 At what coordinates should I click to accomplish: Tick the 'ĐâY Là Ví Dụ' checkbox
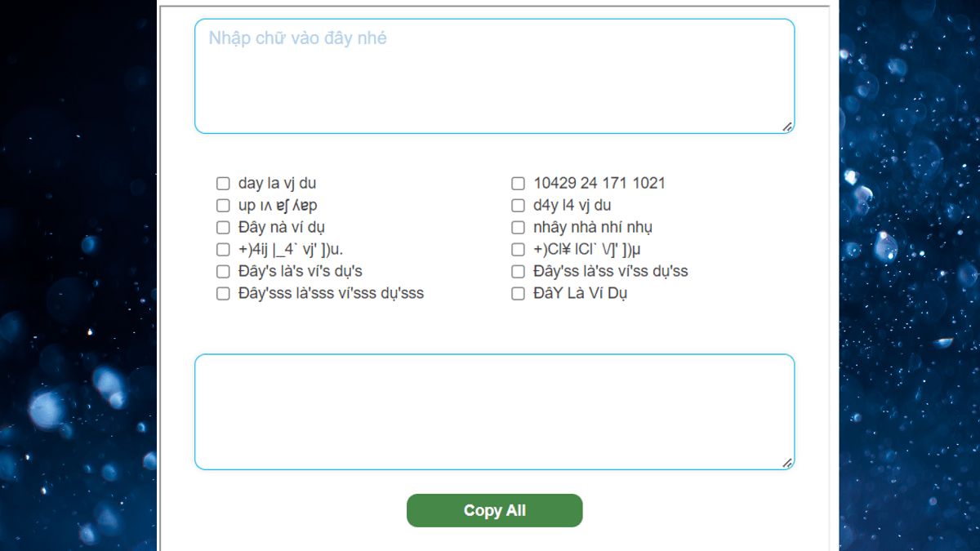point(518,294)
